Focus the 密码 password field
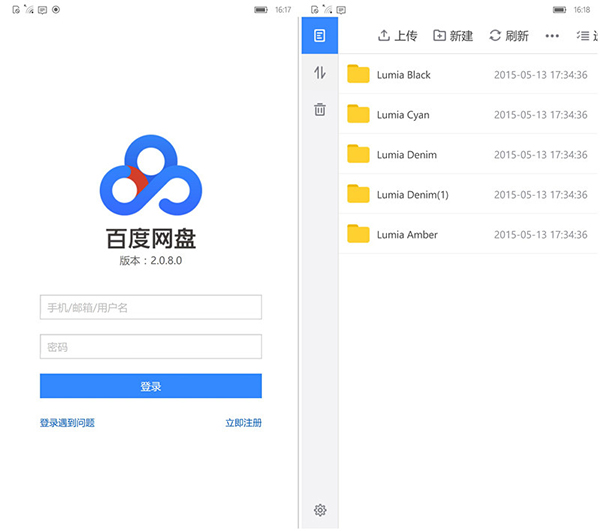 (x=150, y=347)
